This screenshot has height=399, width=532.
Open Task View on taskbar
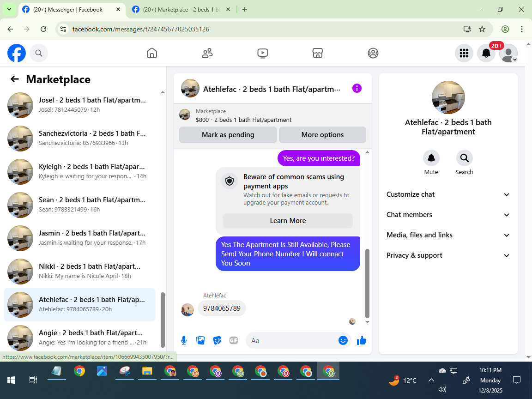[33, 381]
